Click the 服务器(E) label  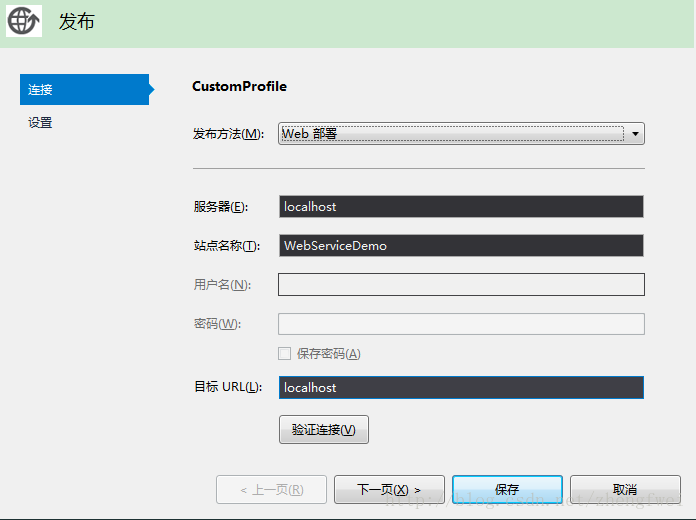coord(221,207)
